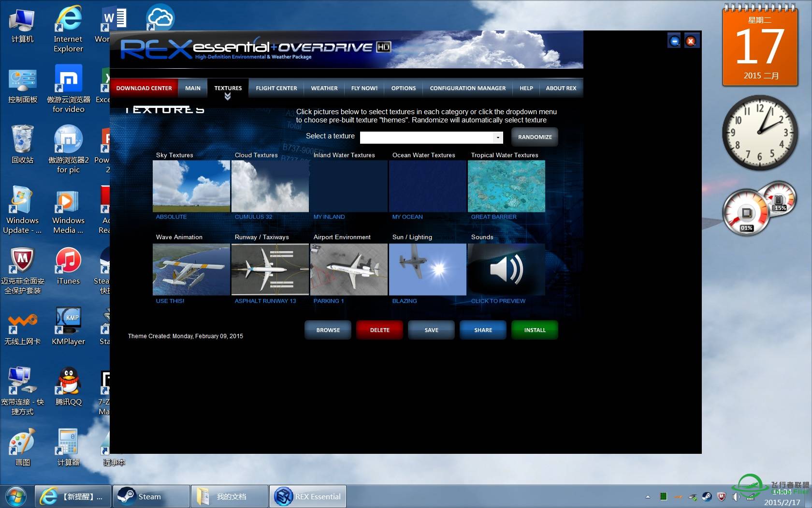This screenshot has width=812, height=508.
Task: Select the Airport Environment thumbnail
Action: pos(349,269)
